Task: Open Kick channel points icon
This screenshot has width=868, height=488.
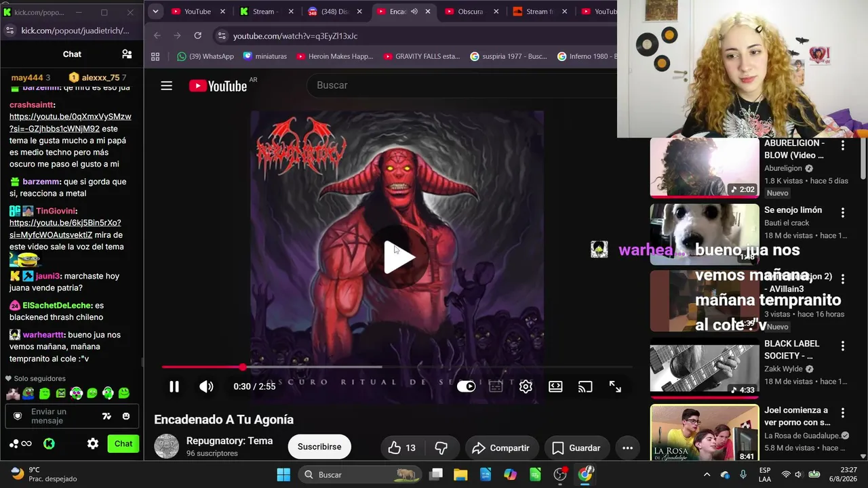Action: pos(20,444)
